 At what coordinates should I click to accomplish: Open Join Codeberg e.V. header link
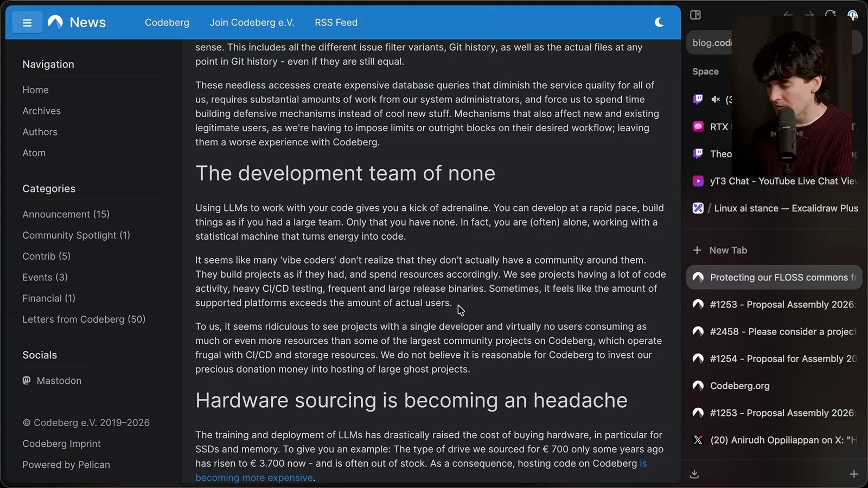(252, 23)
